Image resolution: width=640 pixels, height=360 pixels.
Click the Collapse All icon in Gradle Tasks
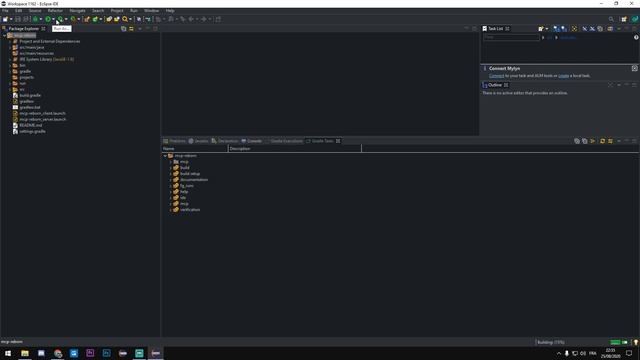click(584, 141)
